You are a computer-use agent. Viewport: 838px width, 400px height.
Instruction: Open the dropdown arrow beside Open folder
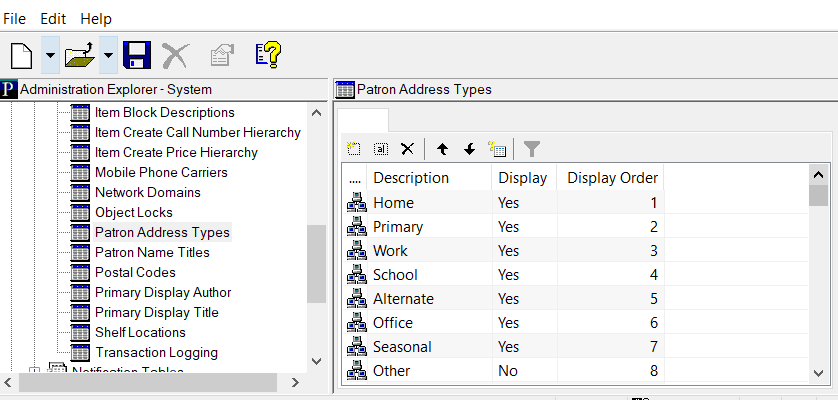108,55
